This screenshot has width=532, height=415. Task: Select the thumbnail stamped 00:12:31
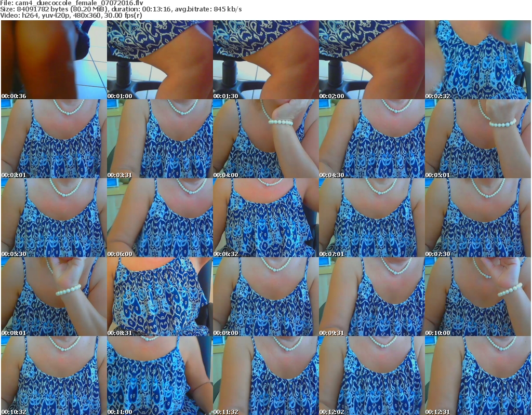tap(478, 376)
